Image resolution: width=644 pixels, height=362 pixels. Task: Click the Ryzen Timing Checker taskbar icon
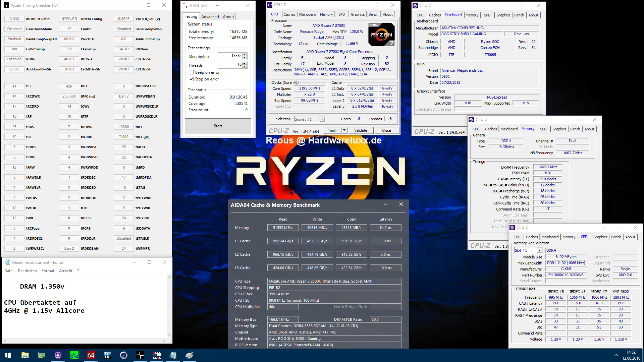pos(140,355)
